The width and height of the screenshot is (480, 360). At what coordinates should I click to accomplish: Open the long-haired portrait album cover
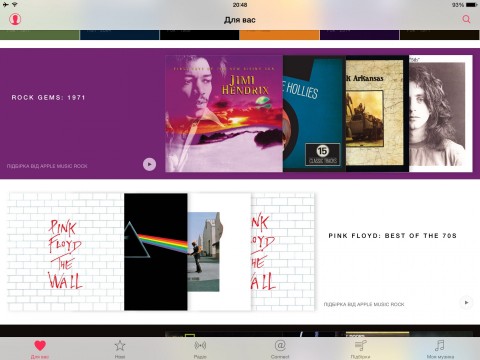click(441, 113)
